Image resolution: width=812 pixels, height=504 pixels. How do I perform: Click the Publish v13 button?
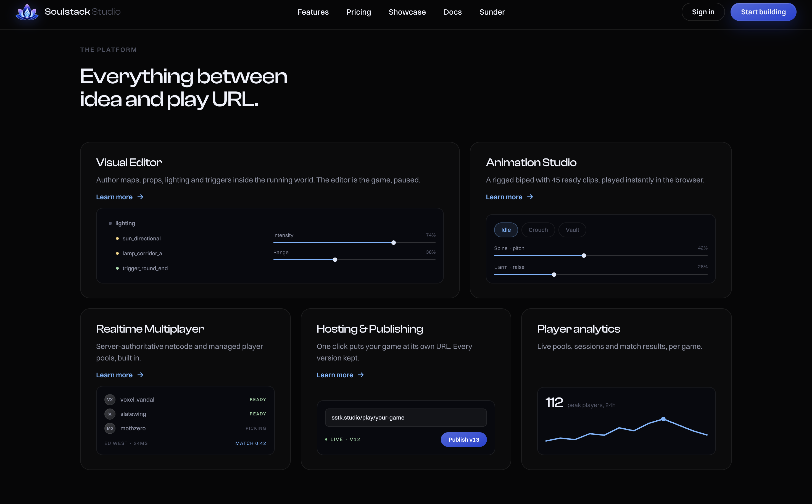[463, 439]
